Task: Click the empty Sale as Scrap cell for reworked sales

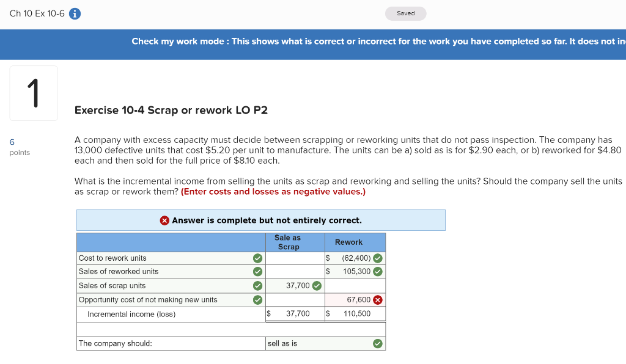Action: [295, 272]
